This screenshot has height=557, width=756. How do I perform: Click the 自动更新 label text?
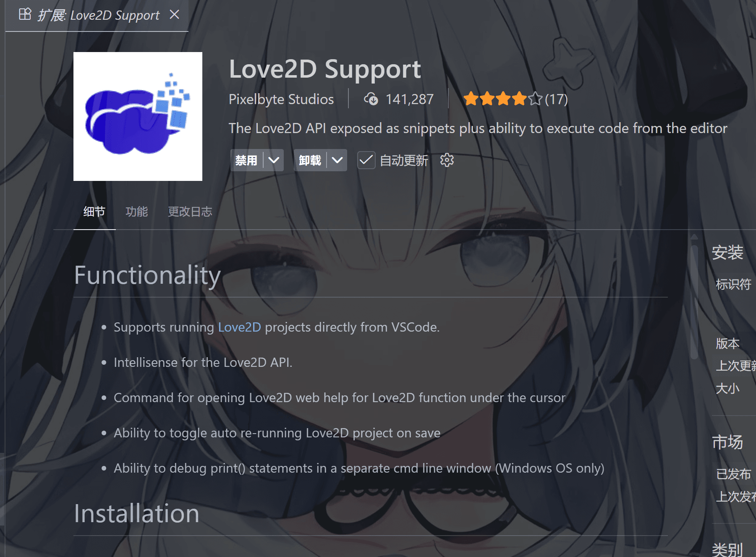(x=404, y=160)
